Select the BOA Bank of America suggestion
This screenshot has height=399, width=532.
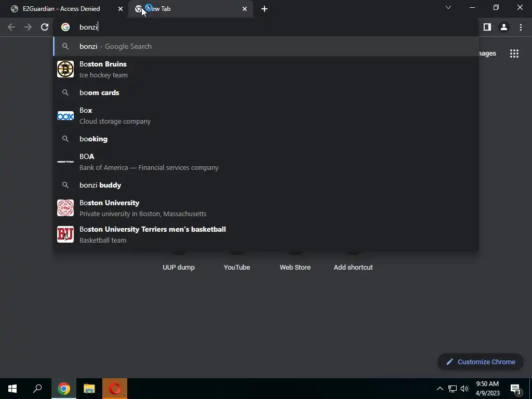pos(266,162)
